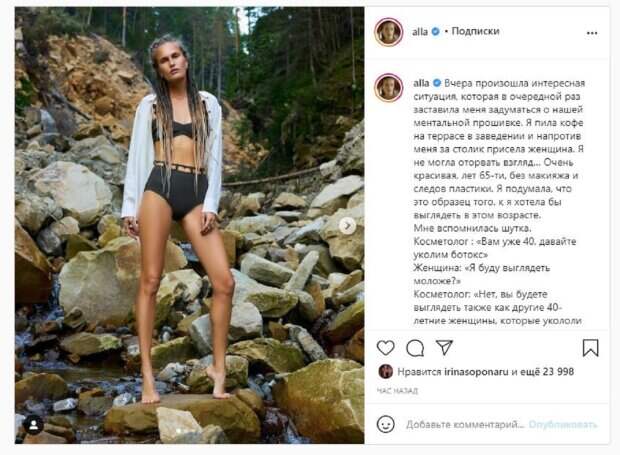Image resolution: width=620 pixels, height=455 pixels.
Task: Show tagged people icon on the photo
Action: (34, 425)
